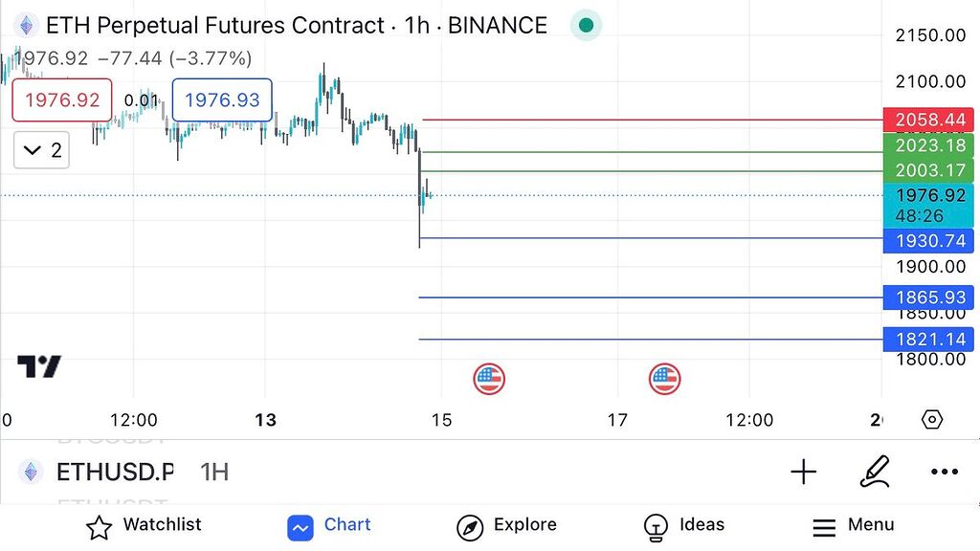980x551 pixels.
Task: Expand the collapsed indicators legend chevron
Action: (42, 150)
